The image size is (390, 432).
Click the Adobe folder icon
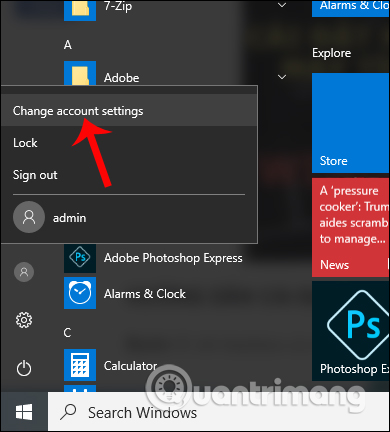[x=80, y=73]
